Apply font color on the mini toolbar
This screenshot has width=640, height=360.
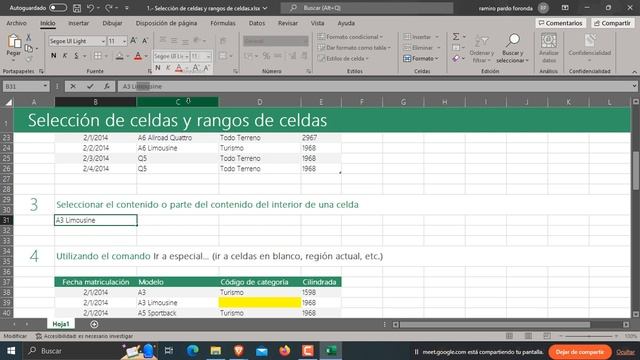tap(179, 69)
